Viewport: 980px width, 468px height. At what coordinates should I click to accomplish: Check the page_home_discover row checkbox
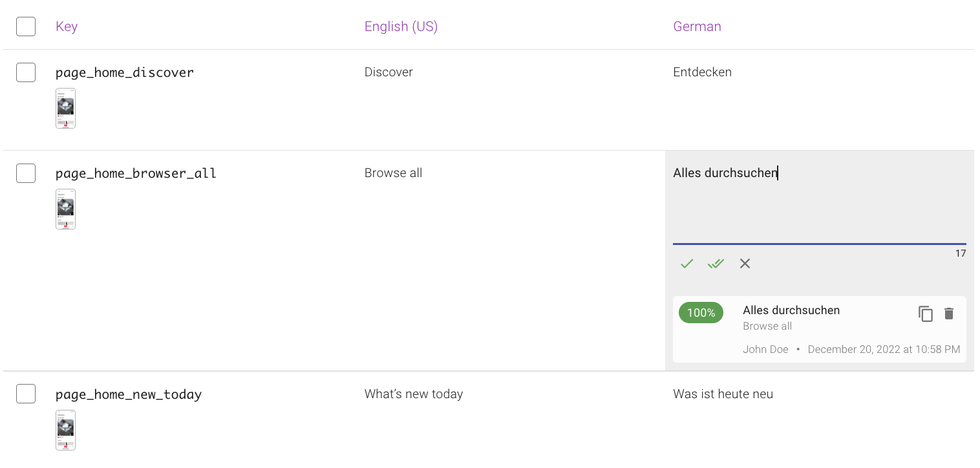click(x=26, y=72)
